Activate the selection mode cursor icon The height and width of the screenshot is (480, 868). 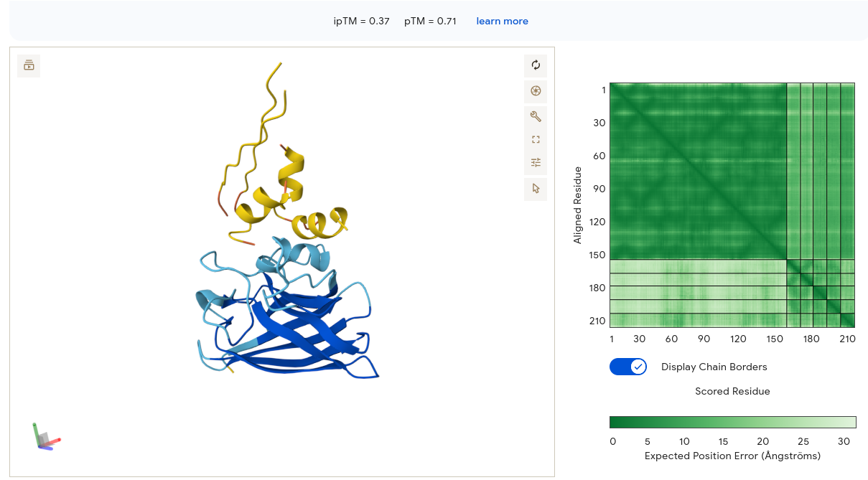click(x=536, y=189)
